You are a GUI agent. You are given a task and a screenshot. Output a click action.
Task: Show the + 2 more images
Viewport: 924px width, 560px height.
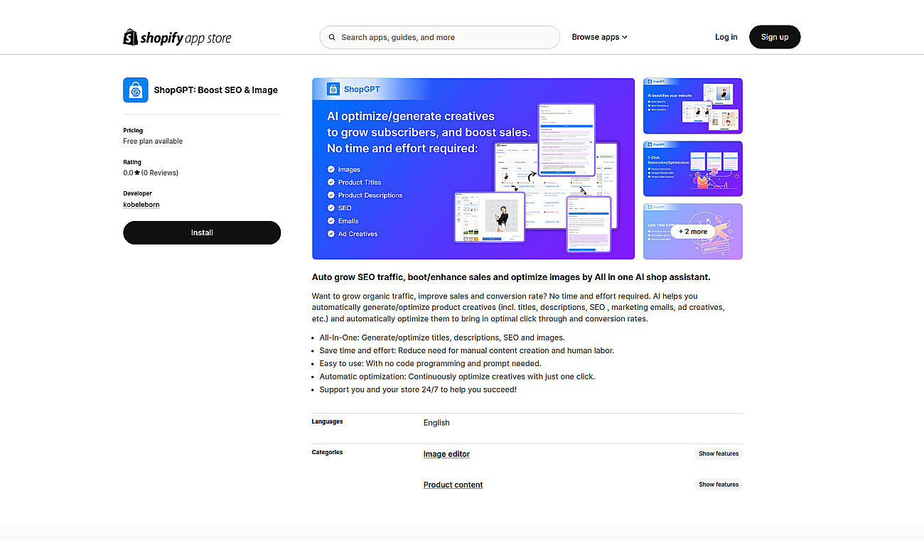[692, 232]
